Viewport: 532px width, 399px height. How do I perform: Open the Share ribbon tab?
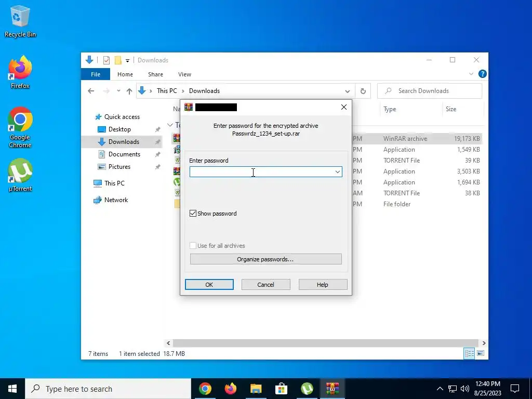pyautogui.click(x=155, y=74)
